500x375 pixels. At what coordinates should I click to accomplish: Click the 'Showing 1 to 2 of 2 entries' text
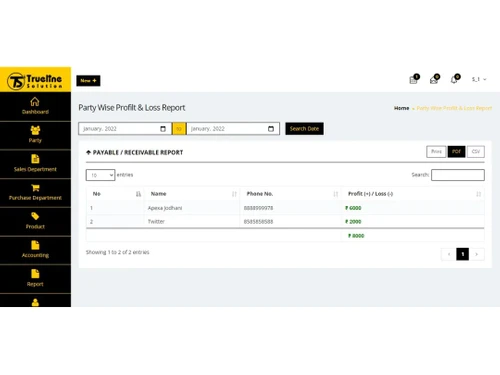pos(117,252)
